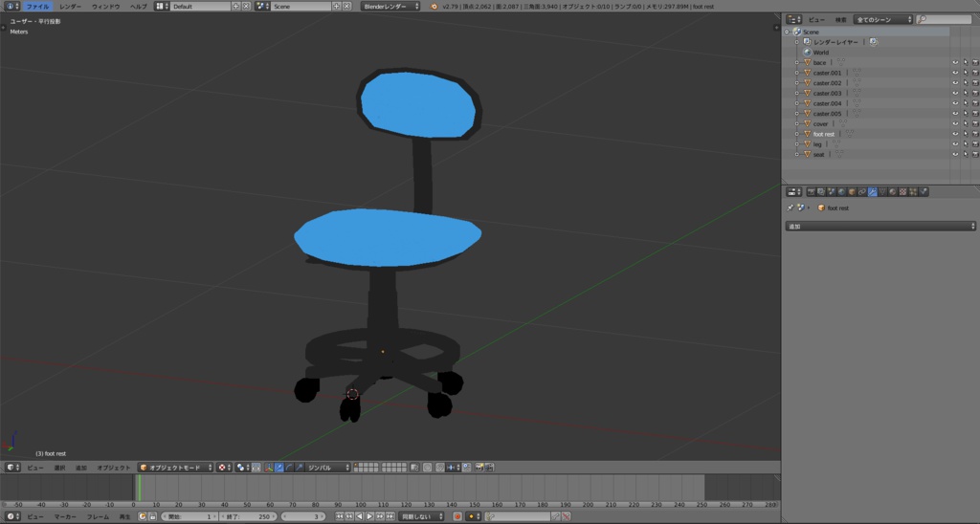Viewport: 980px width, 524px height.
Task: Jump to next keyframe button
Action: [380, 516]
